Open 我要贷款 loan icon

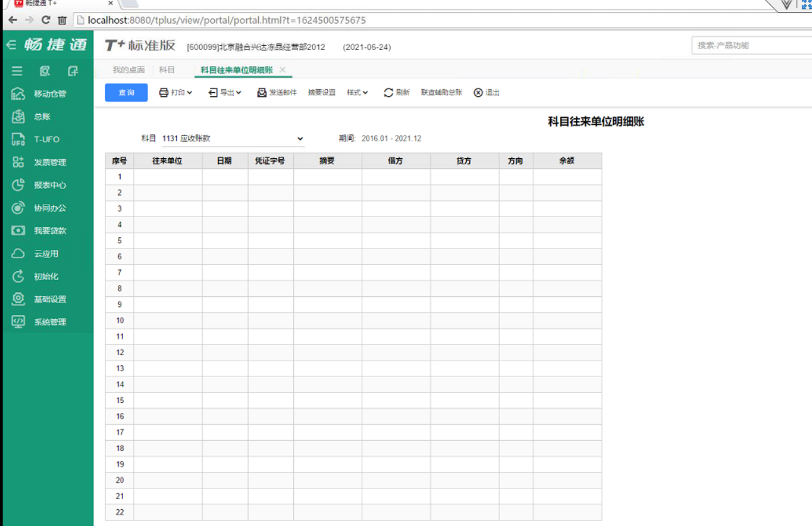(x=18, y=230)
